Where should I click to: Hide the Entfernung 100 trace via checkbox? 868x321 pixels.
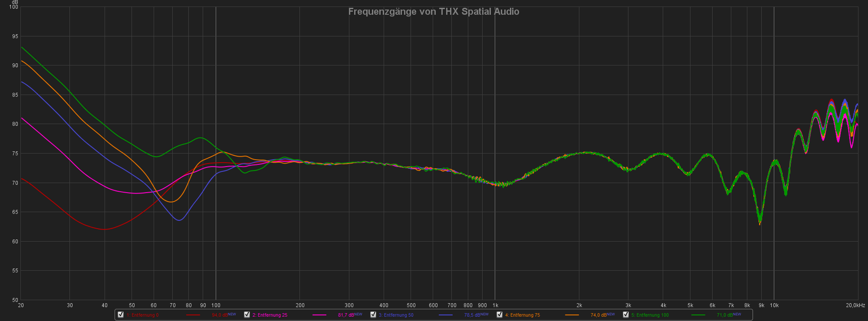click(x=626, y=314)
